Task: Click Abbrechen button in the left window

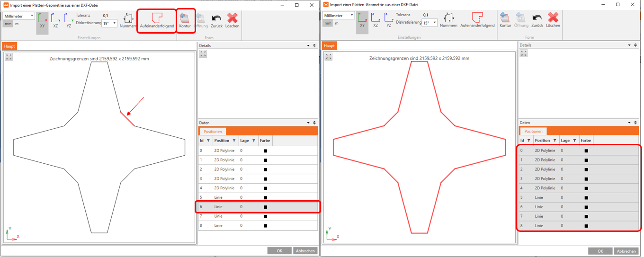Action: point(305,251)
